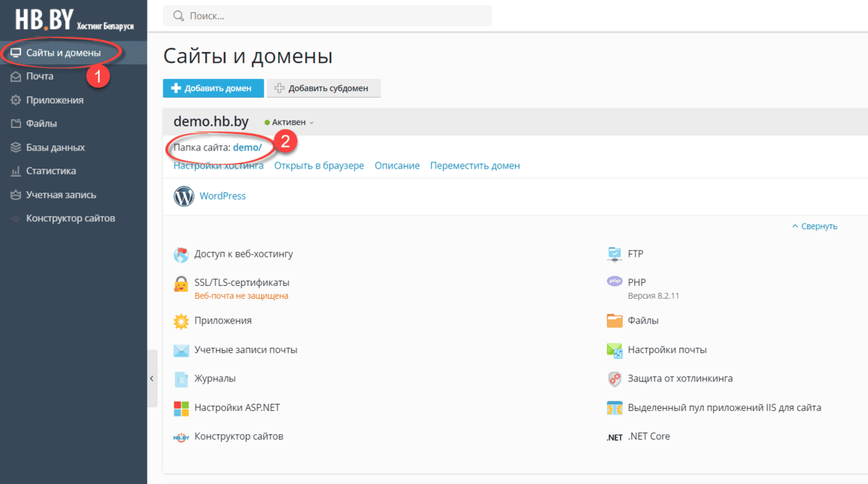Click the Добавить домен button
This screenshot has height=484, width=868.
213,88
